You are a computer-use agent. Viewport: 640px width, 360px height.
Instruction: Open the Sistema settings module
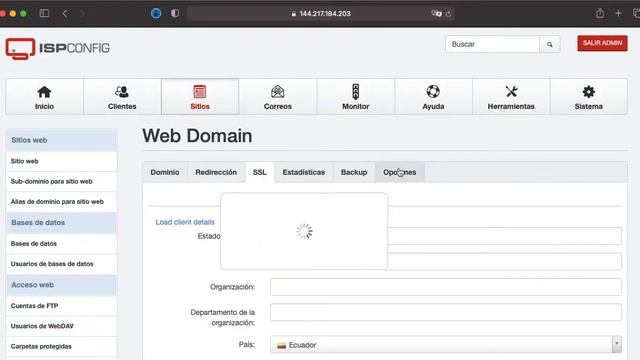(589, 97)
